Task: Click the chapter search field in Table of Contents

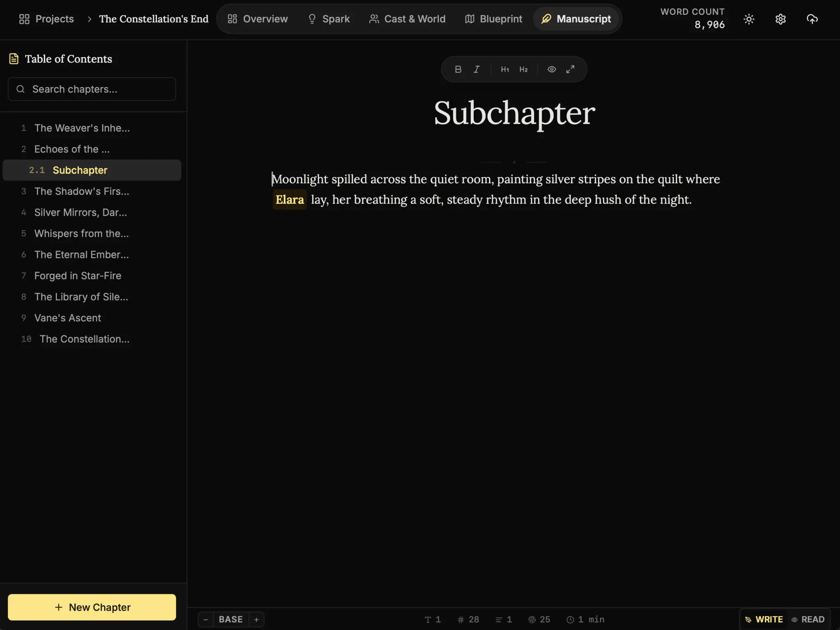Action: [91, 89]
